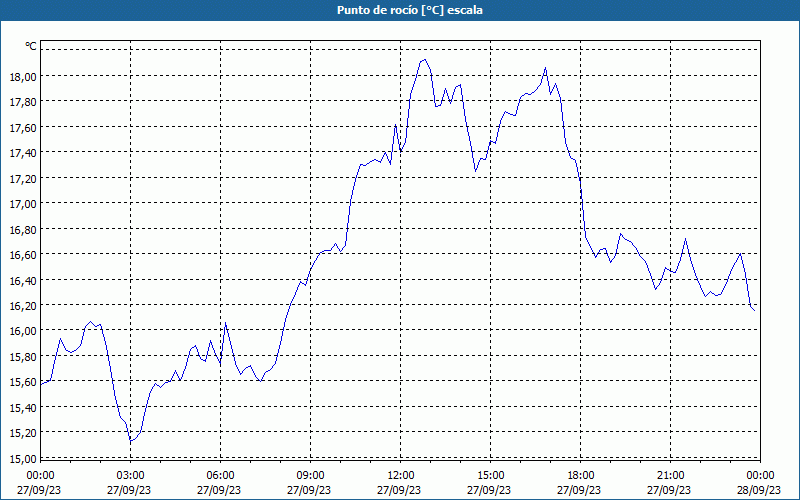Click the 16,80 y-axis label
Screen dimensions: 800x500
23,230
